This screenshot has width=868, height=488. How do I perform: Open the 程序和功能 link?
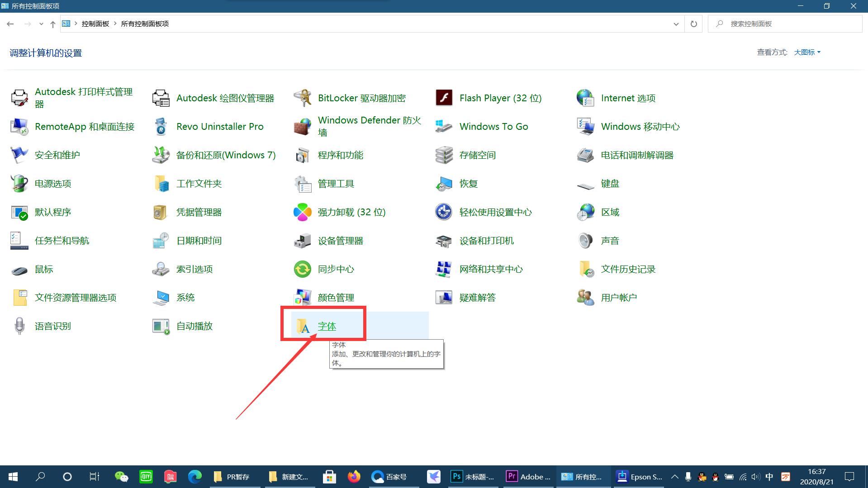click(340, 155)
